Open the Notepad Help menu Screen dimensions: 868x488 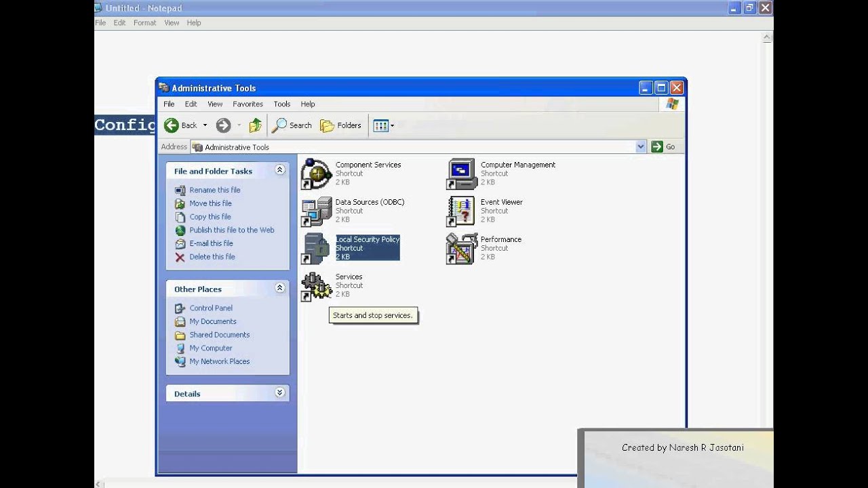[x=194, y=22]
